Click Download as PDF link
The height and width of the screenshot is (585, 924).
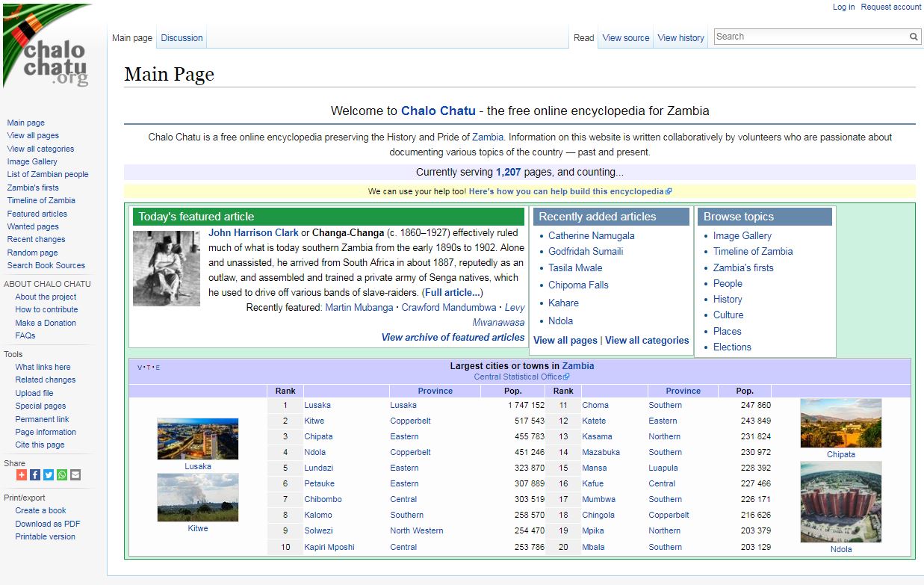pyautogui.click(x=48, y=524)
